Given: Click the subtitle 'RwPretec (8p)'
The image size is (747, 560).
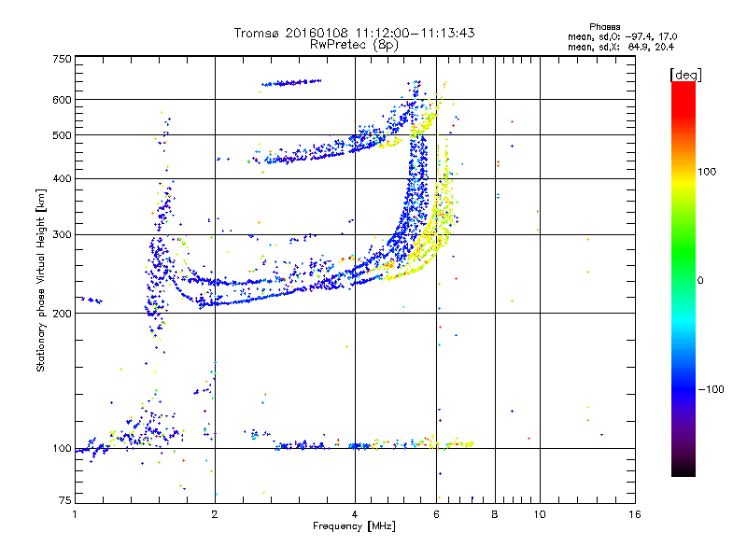Looking at the screenshot, I should [x=354, y=45].
